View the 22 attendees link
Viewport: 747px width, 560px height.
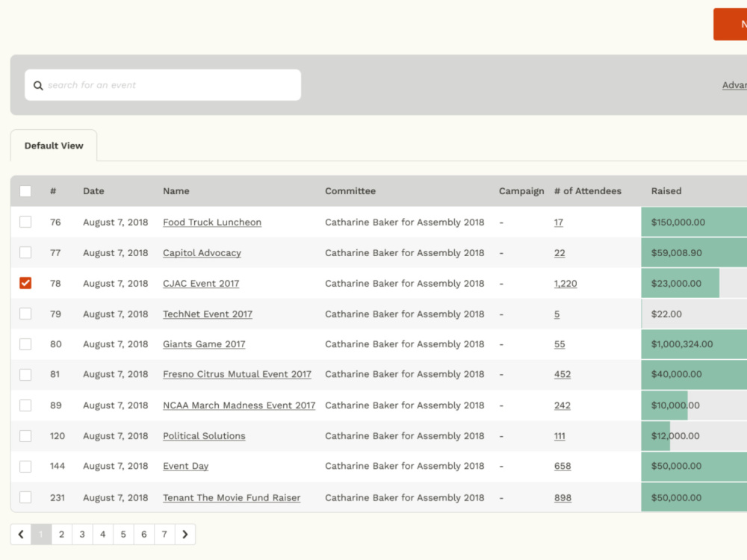[x=560, y=253]
